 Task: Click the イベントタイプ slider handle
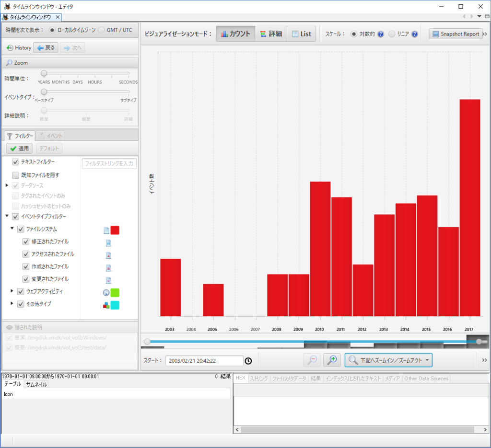(x=44, y=92)
